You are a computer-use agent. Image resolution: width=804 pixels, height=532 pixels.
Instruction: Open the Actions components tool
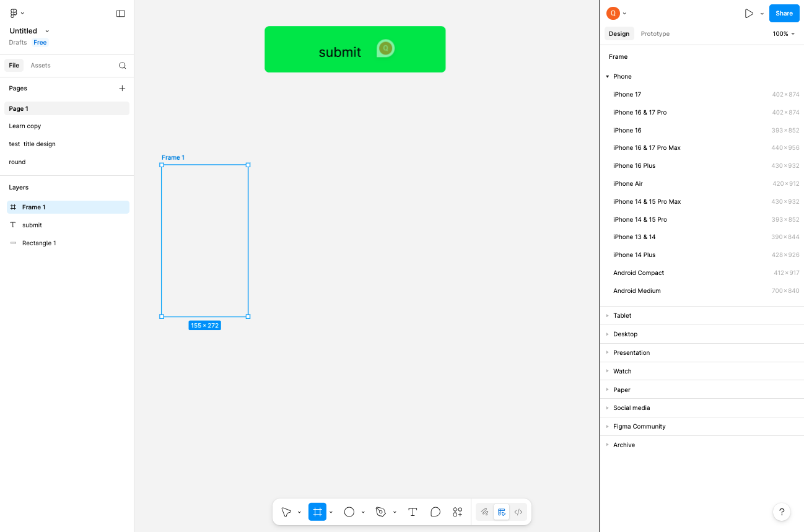click(458, 512)
